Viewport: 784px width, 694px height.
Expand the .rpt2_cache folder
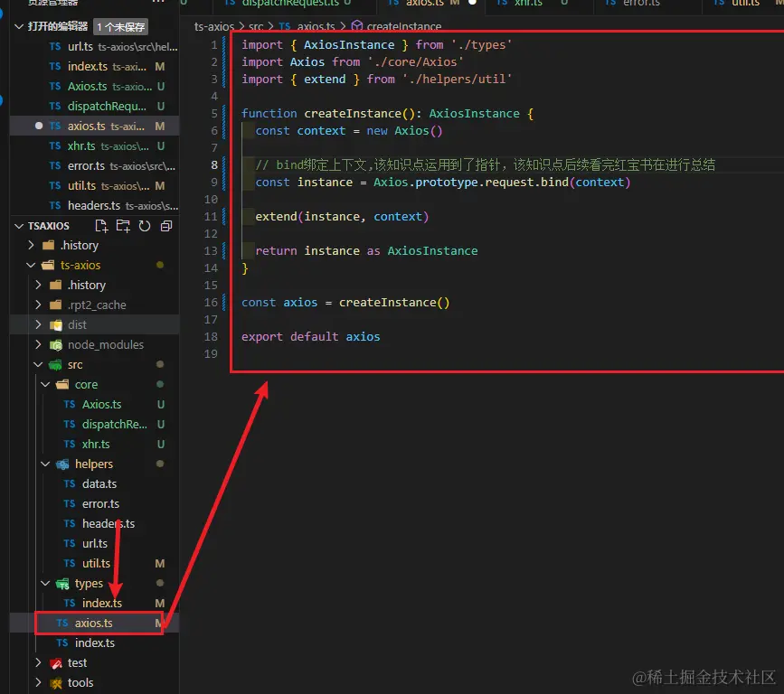pos(39,305)
